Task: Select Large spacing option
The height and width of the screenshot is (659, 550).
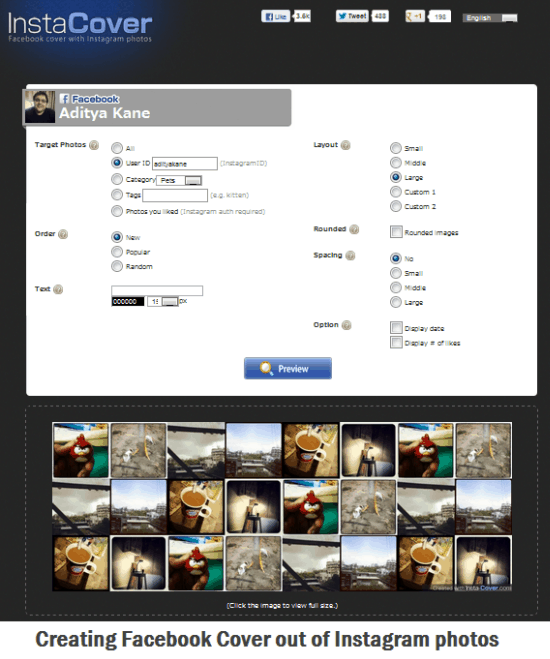Action: tap(395, 302)
